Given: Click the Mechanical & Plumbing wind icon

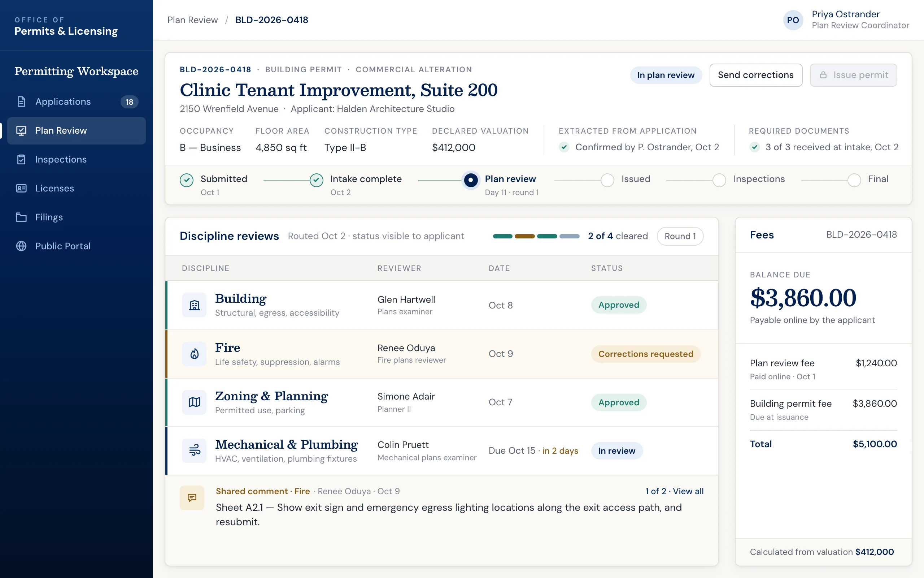Looking at the screenshot, I should click(x=194, y=451).
